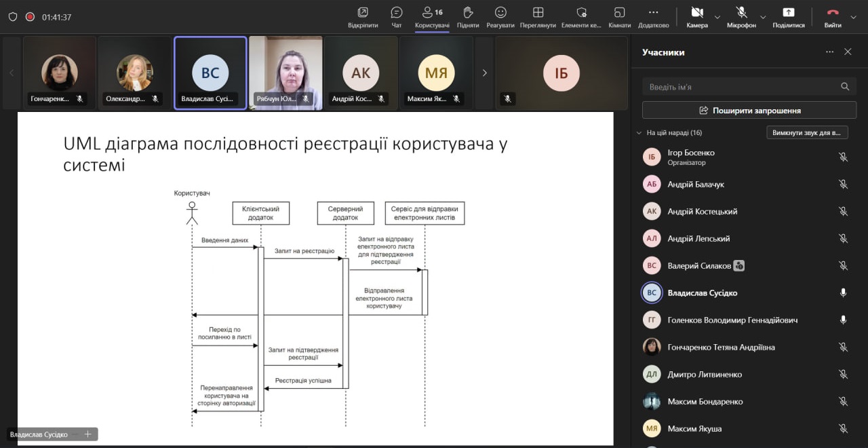Open dropdown arrow next to Мікрофон
This screenshot has height=448, width=868.
763,17
